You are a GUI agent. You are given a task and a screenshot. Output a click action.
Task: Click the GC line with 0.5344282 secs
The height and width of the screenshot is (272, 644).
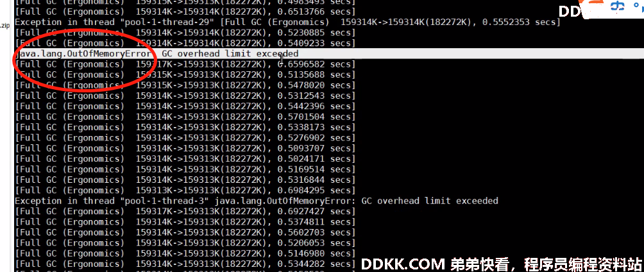(x=185, y=264)
